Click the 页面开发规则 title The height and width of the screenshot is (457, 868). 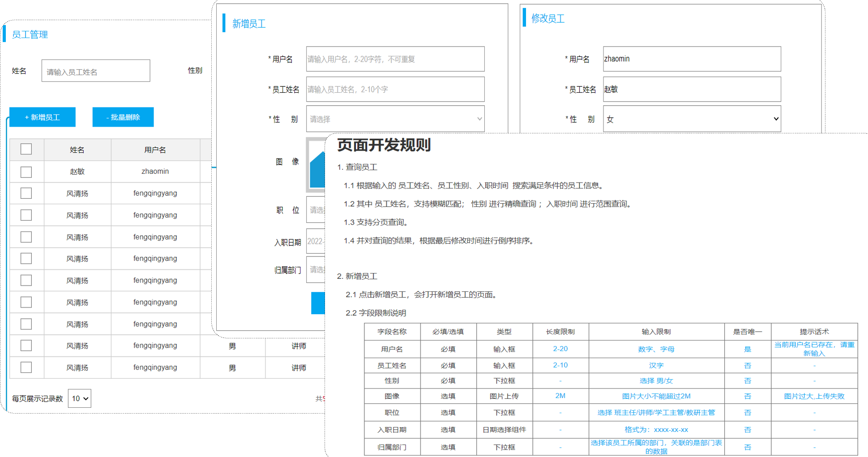click(x=384, y=145)
